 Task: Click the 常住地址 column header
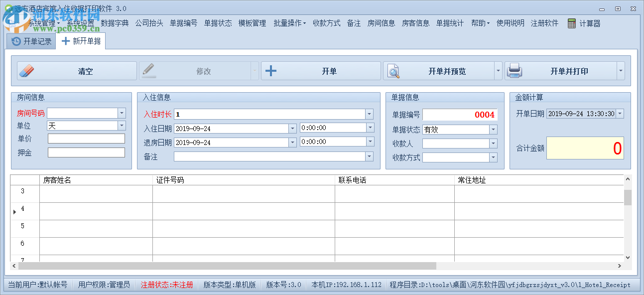(x=539, y=180)
